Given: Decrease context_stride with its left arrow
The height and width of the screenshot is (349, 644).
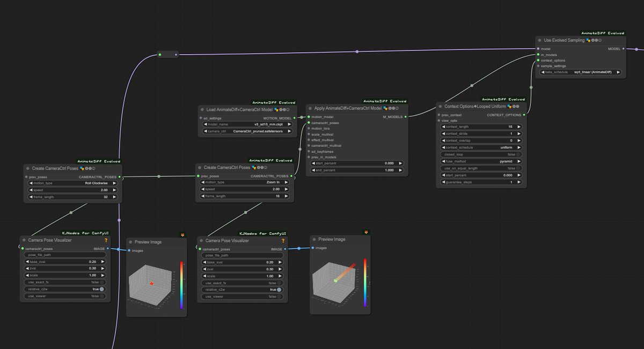Looking at the screenshot, I should (443, 133).
